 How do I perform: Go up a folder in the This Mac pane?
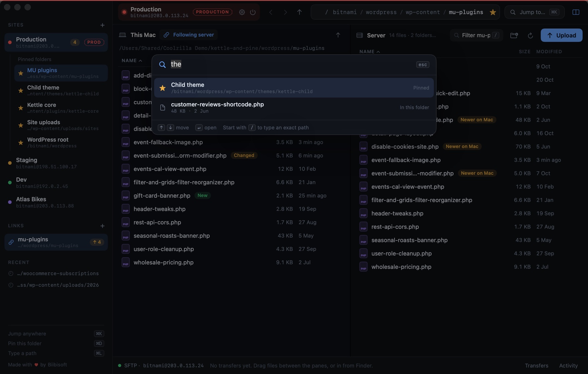[338, 35]
